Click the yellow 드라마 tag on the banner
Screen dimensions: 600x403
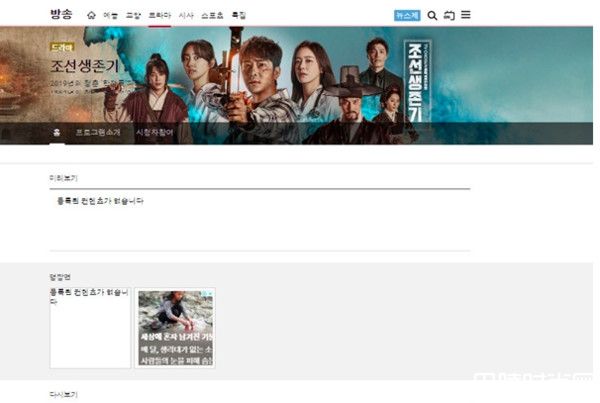tap(62, 46)
